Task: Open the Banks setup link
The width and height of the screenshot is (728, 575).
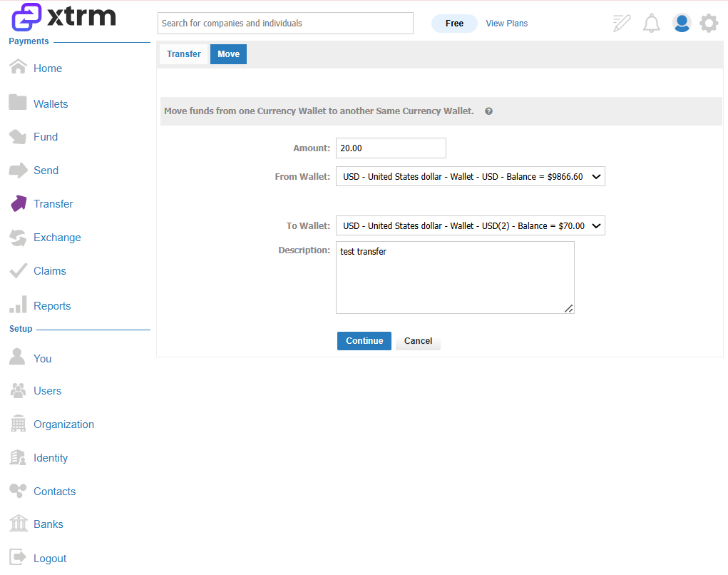Action: tap(48, 524)
